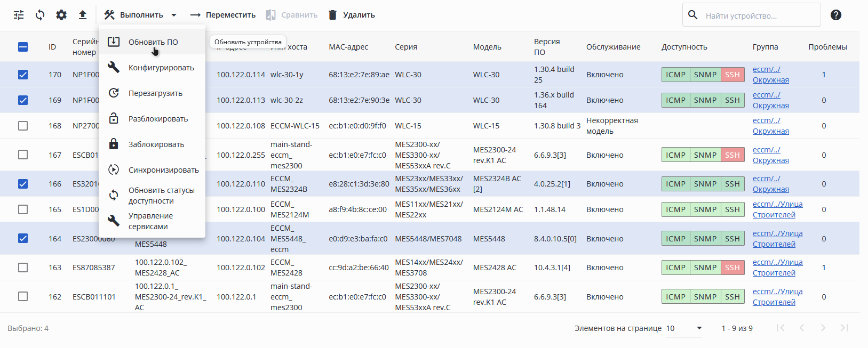Open help with the question mark icon

click(836, 15)
